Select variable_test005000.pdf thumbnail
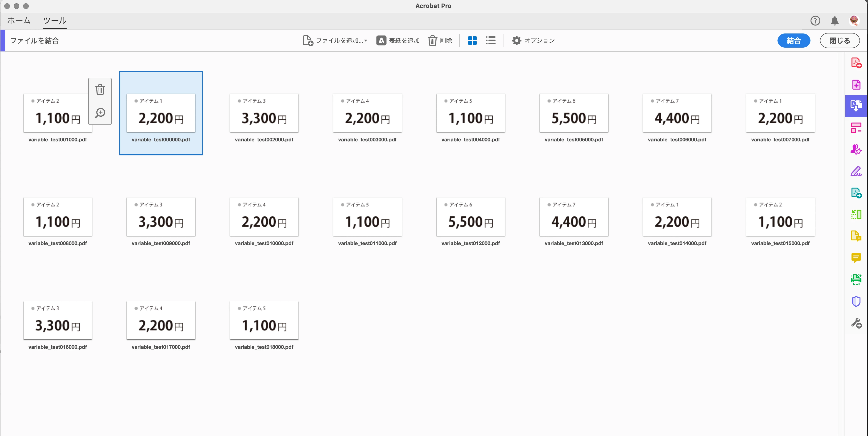Image resolution: width=868 pixels, height=436 pixels. (x=574, y=113)
